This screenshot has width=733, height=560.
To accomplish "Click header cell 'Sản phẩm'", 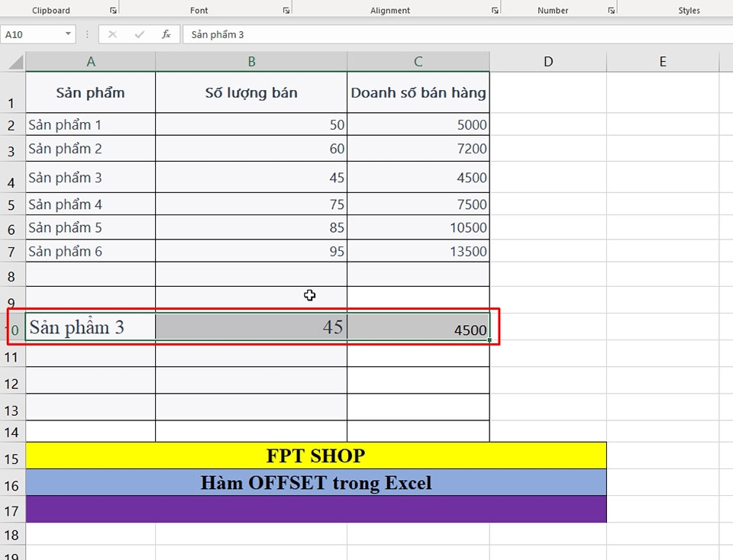I will pyautogui.click(x=91, y=92).
